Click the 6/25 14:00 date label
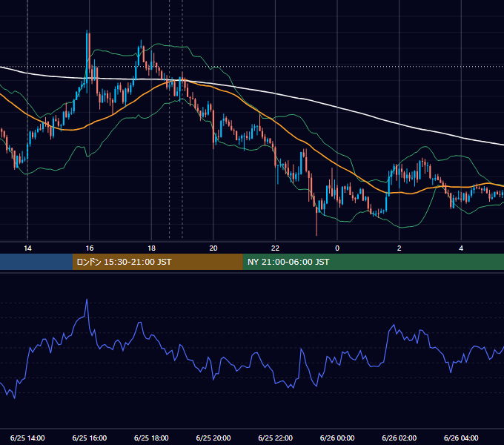 (x=27, y=438)
